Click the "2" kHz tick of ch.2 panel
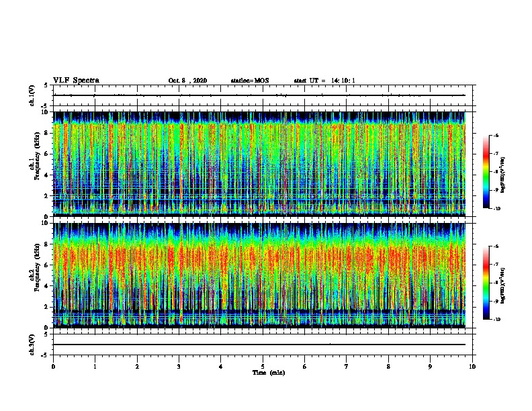The height and width of the screenshot is (411, 532). coord(47,307)
